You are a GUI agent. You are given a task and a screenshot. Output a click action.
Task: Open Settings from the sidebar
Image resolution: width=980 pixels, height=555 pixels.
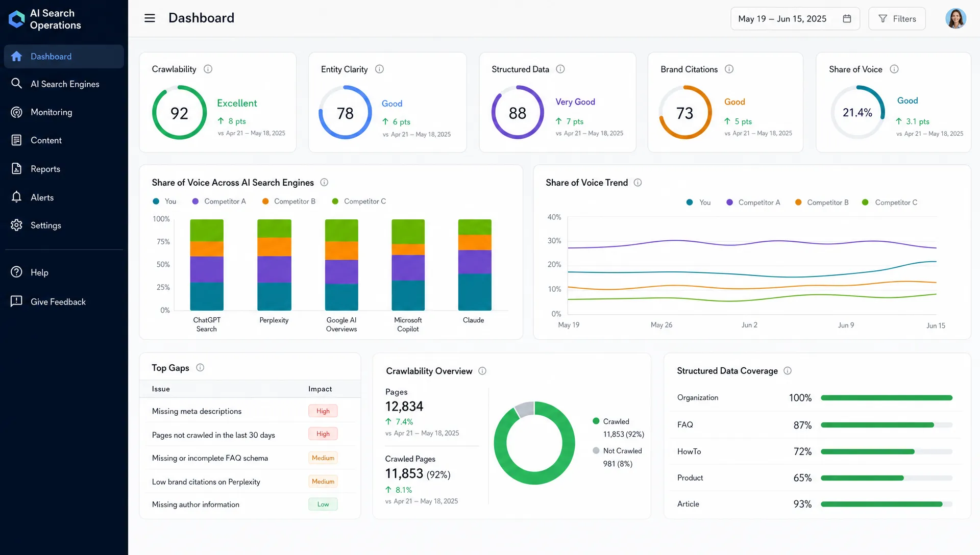[64, 225]
